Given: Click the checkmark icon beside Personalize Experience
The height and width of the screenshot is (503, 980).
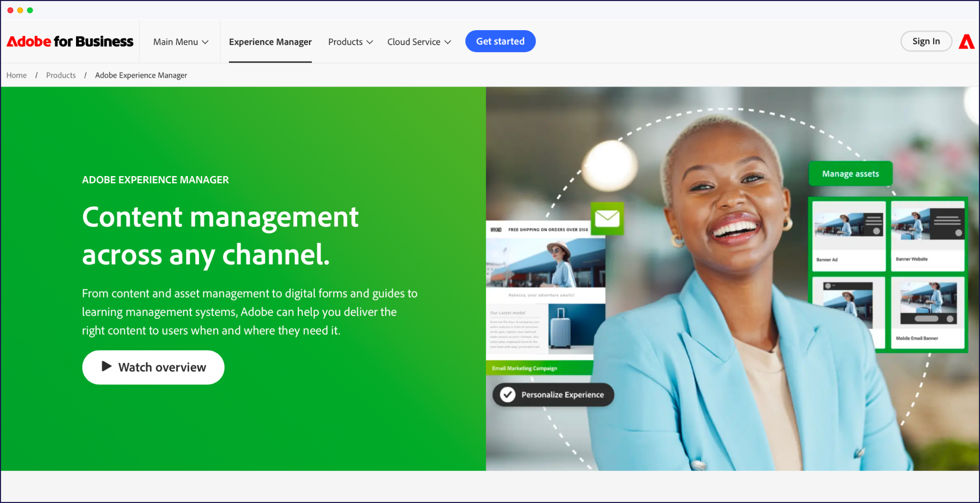Looking at the screenshot, I should 507,394.
